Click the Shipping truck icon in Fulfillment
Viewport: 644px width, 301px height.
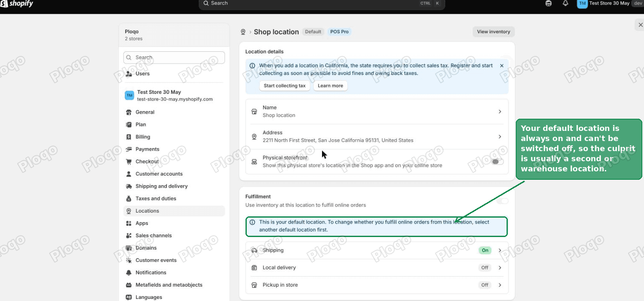pyautogui.click(x=254, y=250)
